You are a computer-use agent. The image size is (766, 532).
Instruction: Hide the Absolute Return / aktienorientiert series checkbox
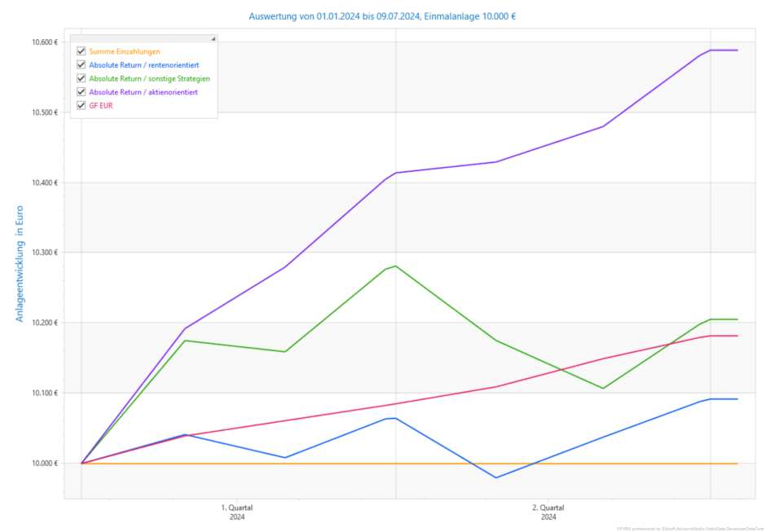point(81,92)
